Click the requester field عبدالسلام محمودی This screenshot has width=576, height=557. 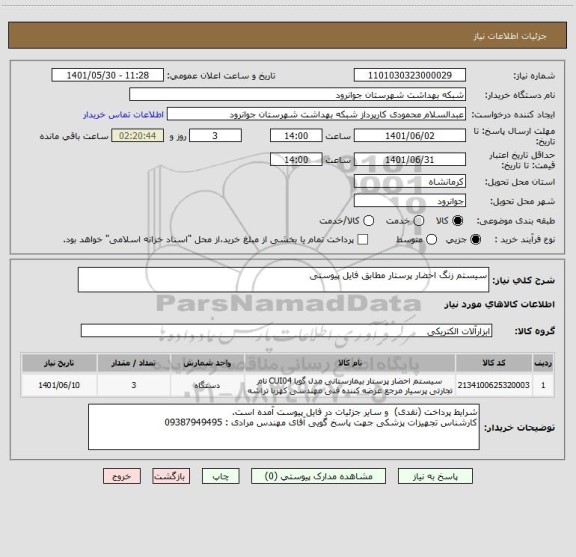(316, 114)
